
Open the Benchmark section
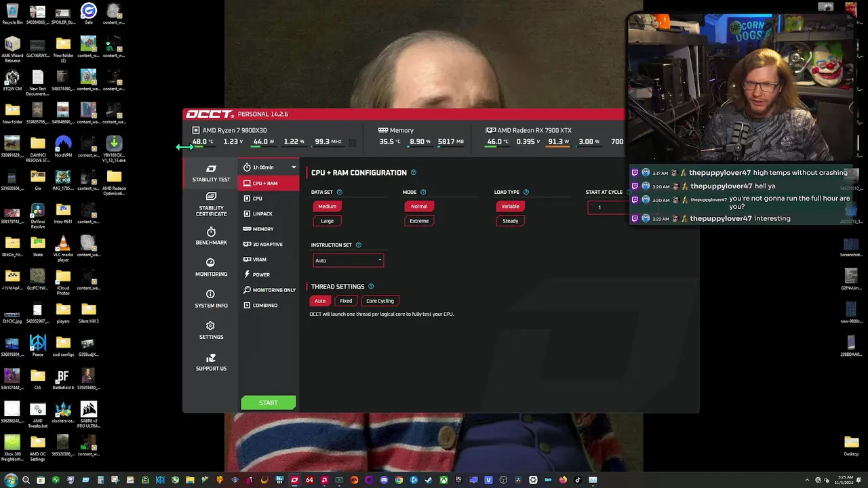[x=211, y=237]
